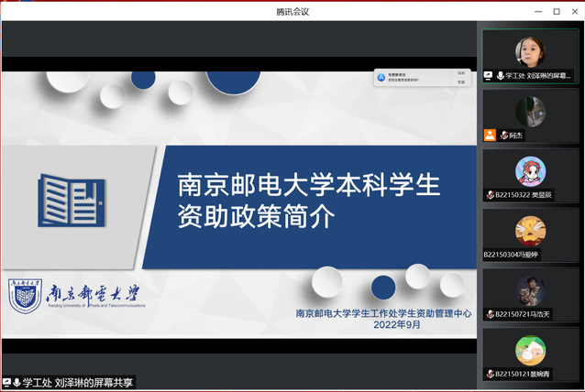Image resolution: width=585 pixels, height=392 pixels.
Task: Click the 关闭 button in the update notification
Action: point(460,72)
